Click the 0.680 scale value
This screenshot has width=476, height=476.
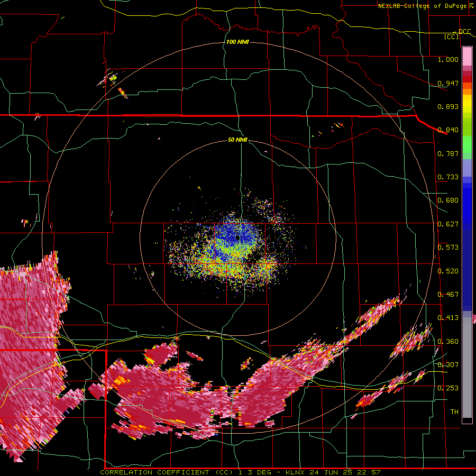pyautogui.click(x=448, y=200)
